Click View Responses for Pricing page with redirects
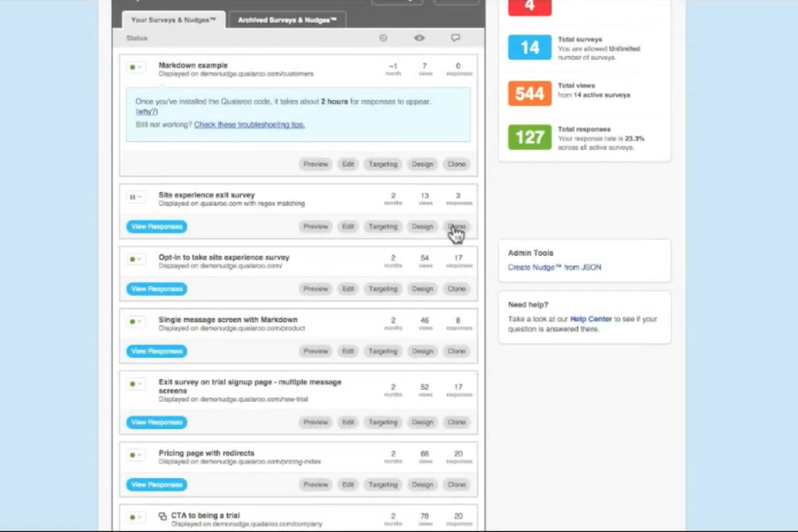The height and width of the screenshot is (532, 798). click(156, 485)
